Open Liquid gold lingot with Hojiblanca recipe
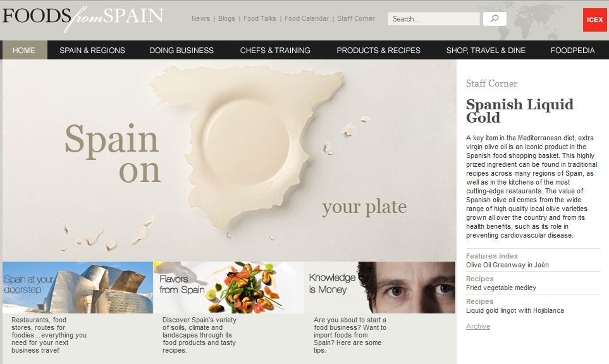 coord(515,310)
